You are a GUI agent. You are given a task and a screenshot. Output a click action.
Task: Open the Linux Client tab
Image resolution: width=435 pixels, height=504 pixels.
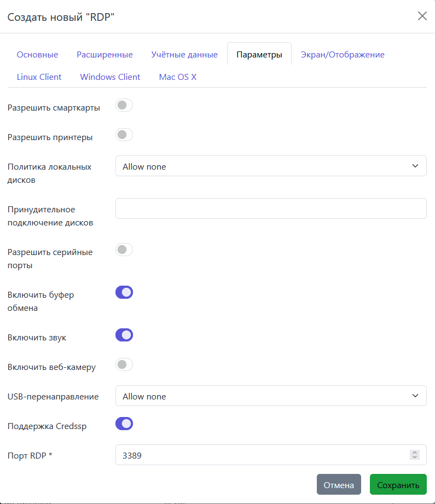pyautogui.click(x=39, y=77)
